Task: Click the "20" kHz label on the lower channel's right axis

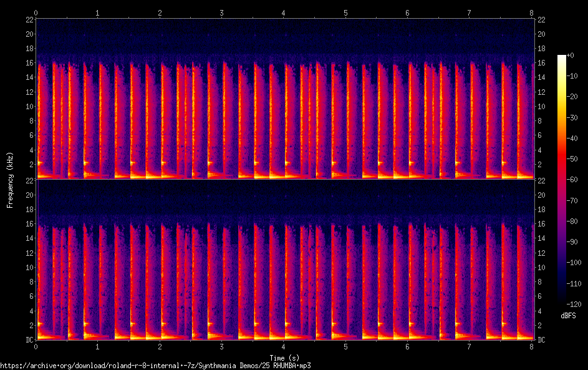Action: coord(541,195)
